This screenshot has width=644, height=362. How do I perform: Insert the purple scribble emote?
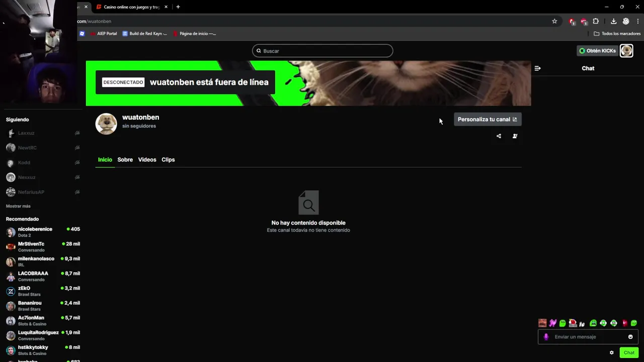(553, 323)
